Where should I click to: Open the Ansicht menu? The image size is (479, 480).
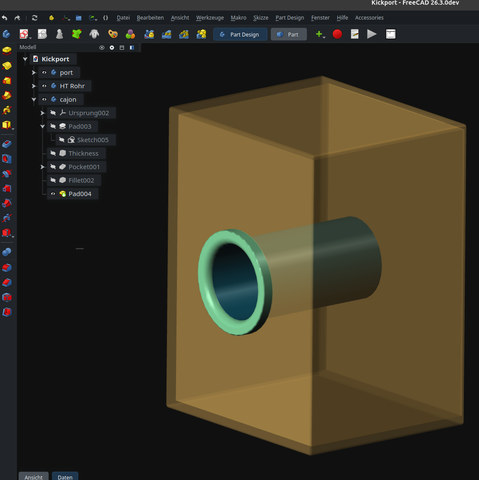[180, 18]
